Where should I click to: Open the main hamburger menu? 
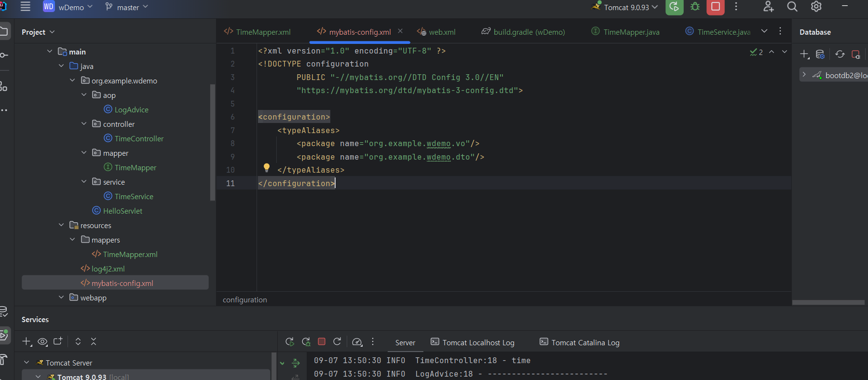(25, 7)
